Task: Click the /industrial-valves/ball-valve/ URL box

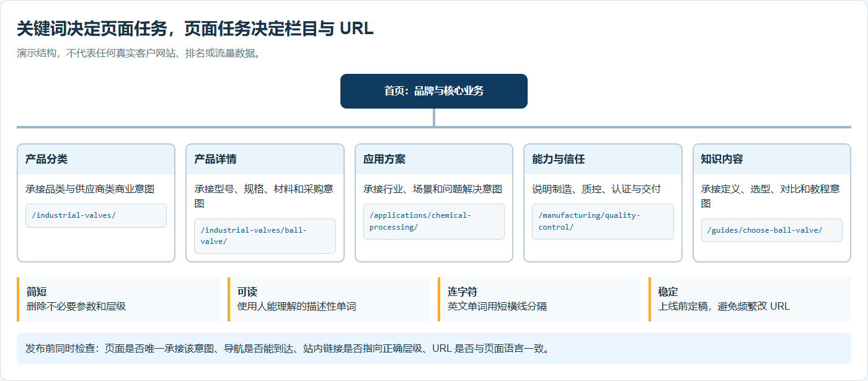Action: point(265,236)
